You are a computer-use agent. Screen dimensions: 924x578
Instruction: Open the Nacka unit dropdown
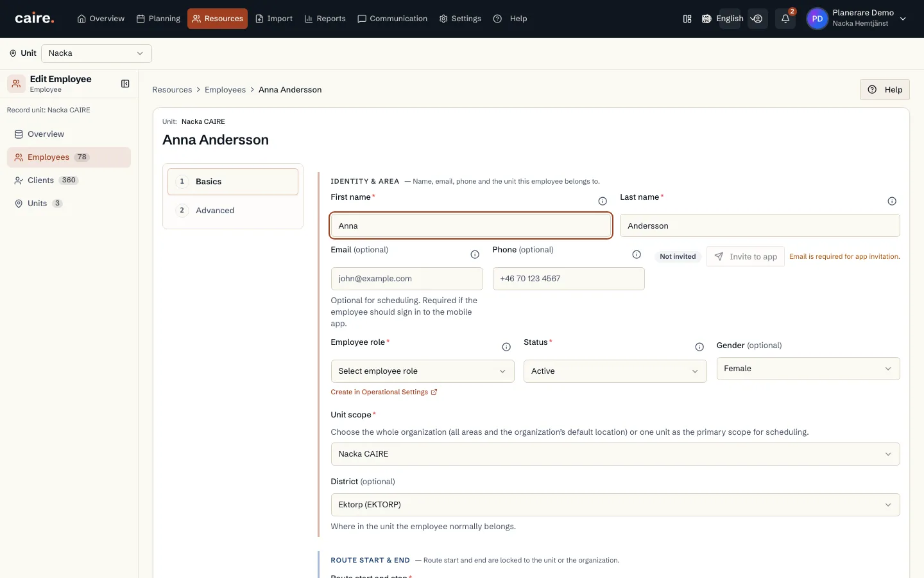96,53
